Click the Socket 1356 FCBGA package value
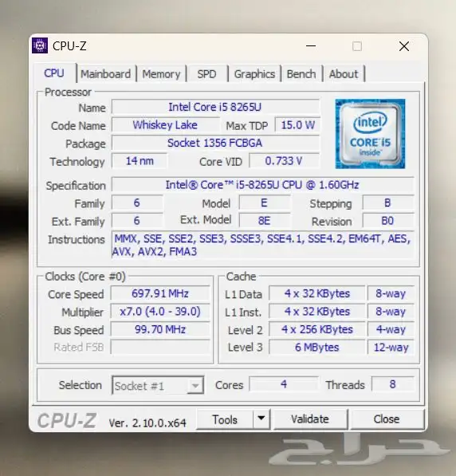 pos(215,143)
